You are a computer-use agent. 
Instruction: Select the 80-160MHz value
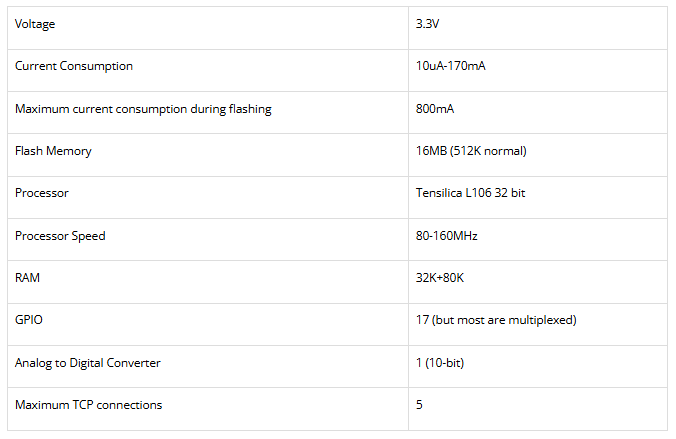click(x=446, y=236)
